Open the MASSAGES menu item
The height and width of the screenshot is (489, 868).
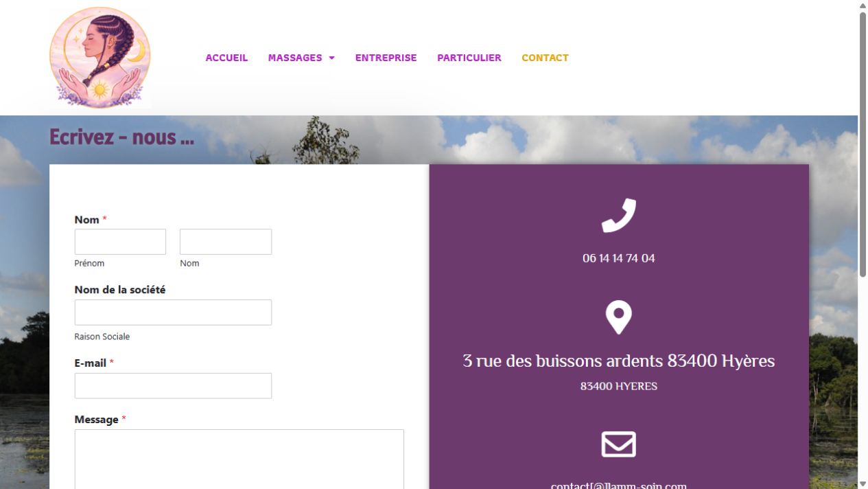click(x=295, y=58)
